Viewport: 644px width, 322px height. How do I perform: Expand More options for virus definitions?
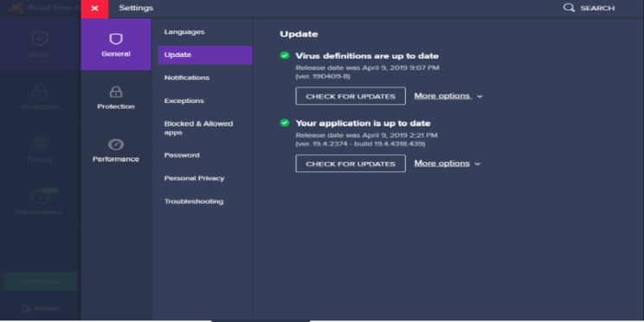click(448, 96)
